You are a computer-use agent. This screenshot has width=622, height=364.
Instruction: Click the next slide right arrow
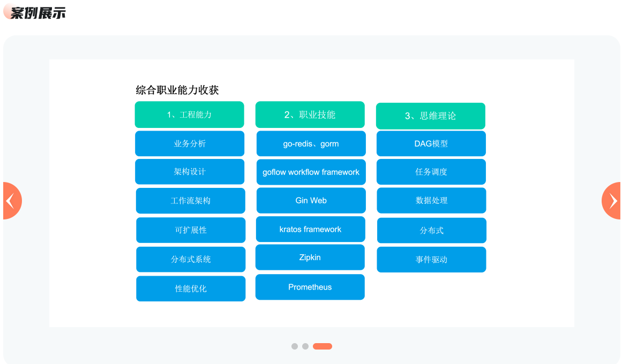pyautogui.click(x=612, y=201)
